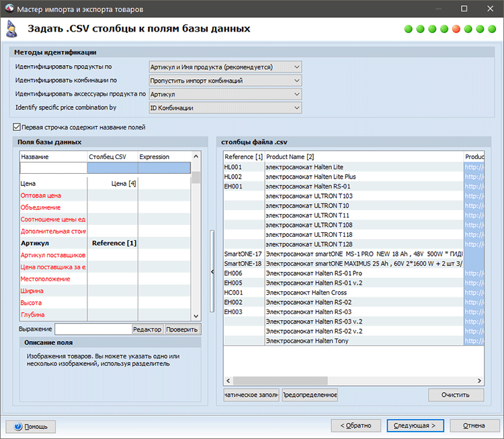The width and height of the screenshot is (504, 439).
Task: Select the 'Объединение' field row
Action: coord(105,207)
